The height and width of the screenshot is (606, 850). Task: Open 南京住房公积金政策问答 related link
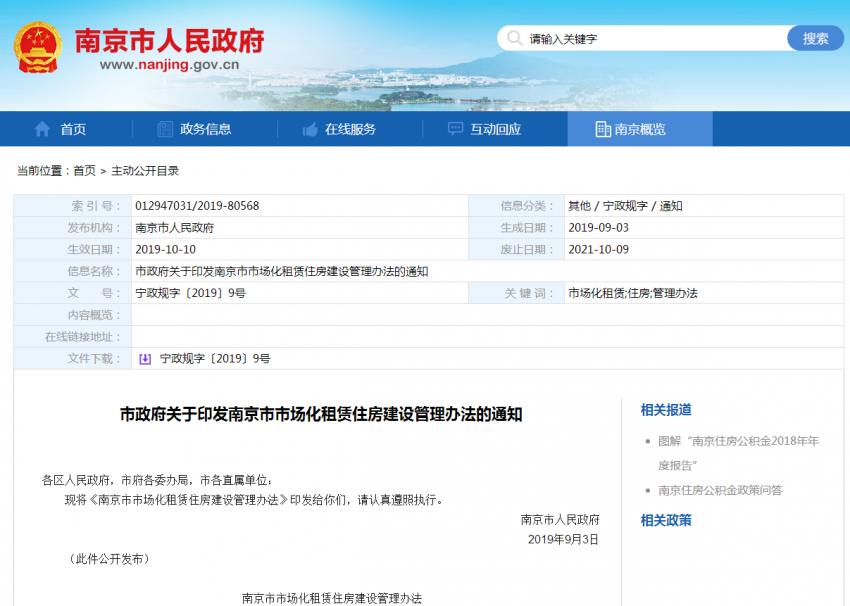tap(720, 490)
